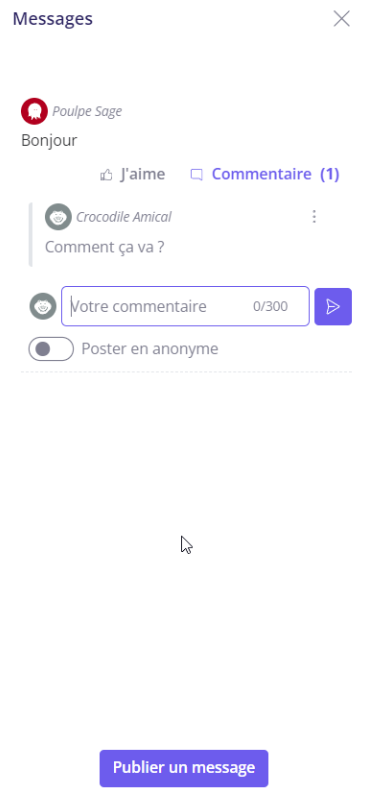Click Crocodile Amical's avatar in the comment
This screenshot has width=370, height=789.
tap(58, 217)
